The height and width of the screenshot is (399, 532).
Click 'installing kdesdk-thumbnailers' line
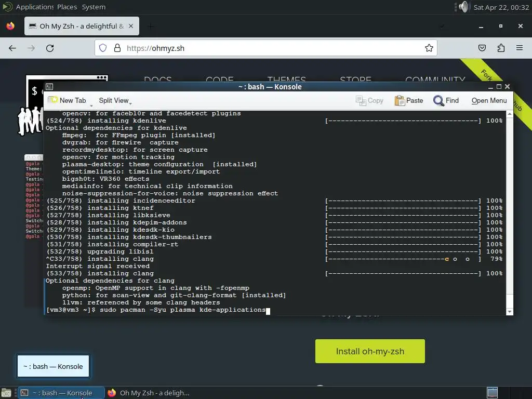(129, 237)
